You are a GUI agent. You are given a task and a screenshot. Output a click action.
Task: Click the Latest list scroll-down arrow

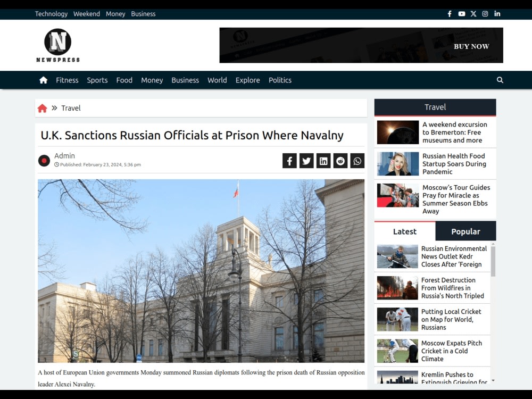493,381
